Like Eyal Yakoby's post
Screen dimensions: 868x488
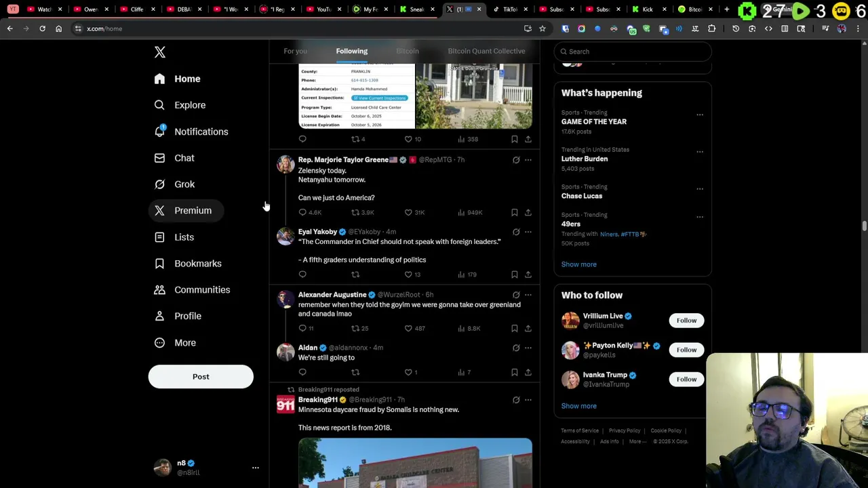413,274
